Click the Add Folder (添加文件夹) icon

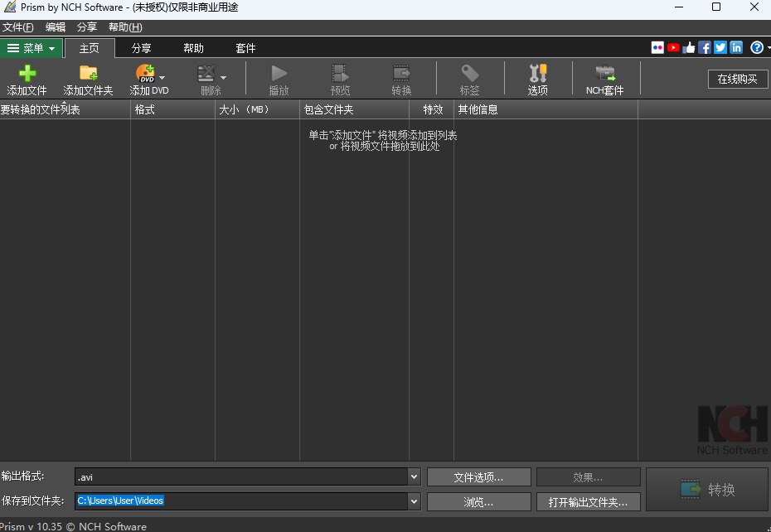tap(88, 73)
